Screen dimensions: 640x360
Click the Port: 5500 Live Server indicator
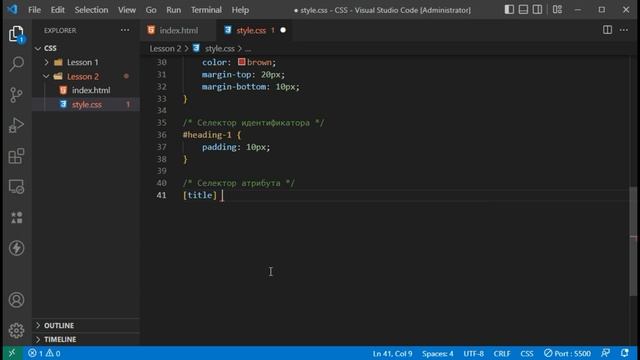[567, 353]
